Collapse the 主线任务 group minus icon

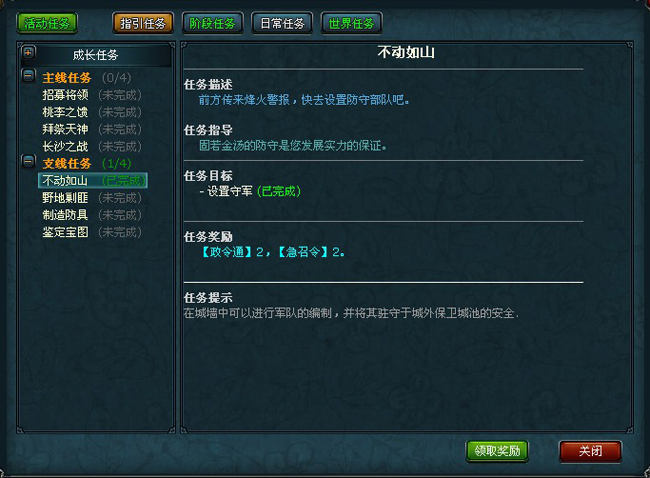[x=29, y=75]
